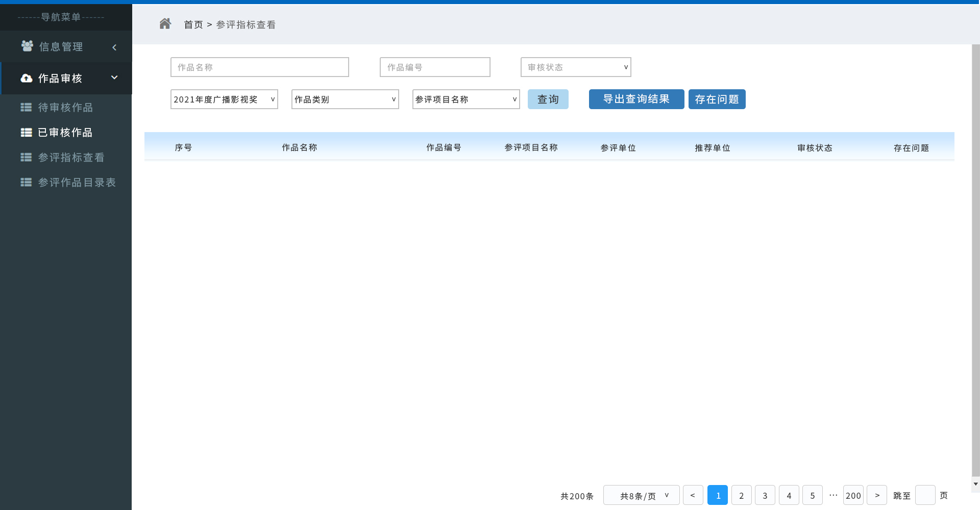This screenshot has width=980, height=510.
Task: Open the 作品类别 dropdown
Action: pyautogui.click(x=345, y=99)
